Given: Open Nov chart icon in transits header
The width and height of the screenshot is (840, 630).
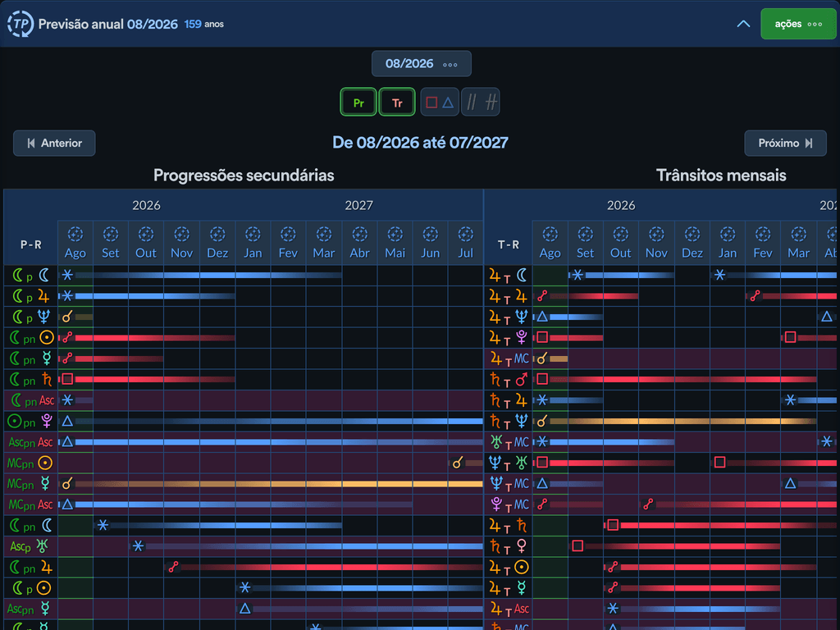Looking at the screenshot, I should tap(656, 234).
